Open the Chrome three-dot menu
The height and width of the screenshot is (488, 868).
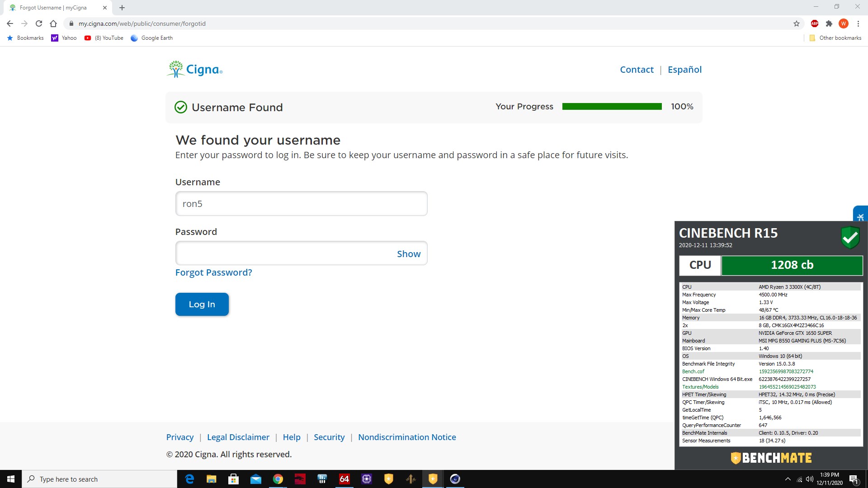(858, 23)
